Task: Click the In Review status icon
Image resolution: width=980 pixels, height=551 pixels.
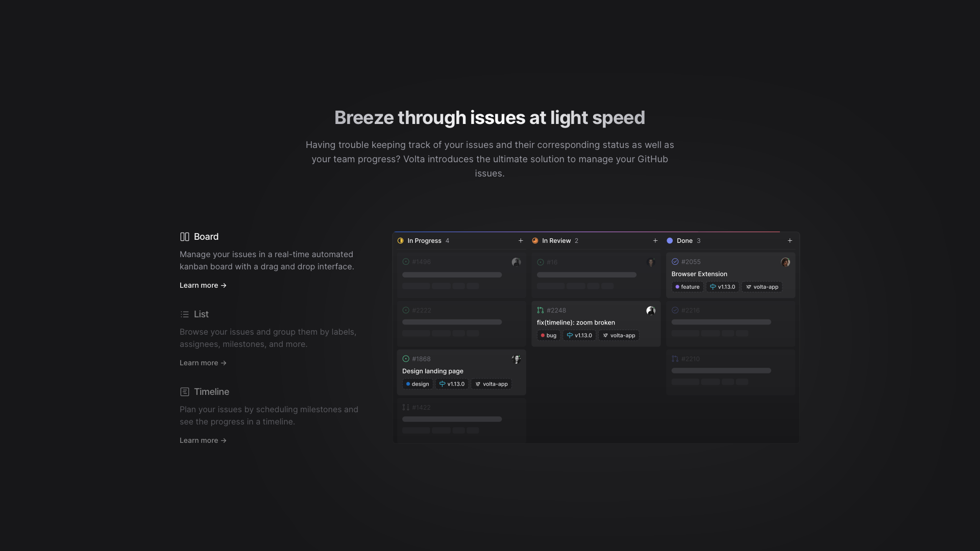Action: click(535, 241)
